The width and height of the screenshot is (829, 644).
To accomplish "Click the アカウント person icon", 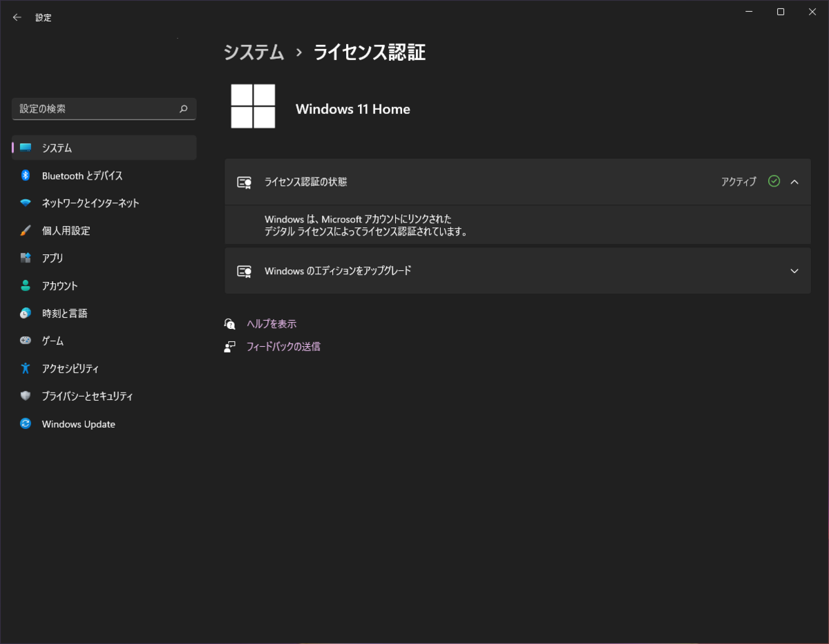I will pos(26,286).
